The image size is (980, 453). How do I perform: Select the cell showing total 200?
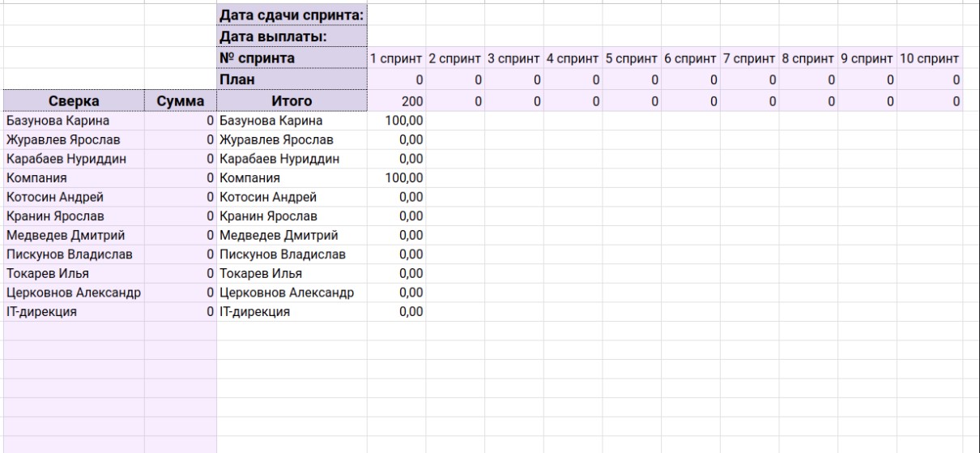396,100
